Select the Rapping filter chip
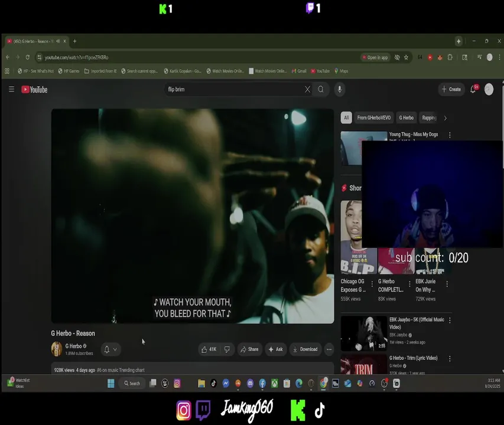This screenshot has height=425, width=504. pyautogui.click(x=429, y=118)
